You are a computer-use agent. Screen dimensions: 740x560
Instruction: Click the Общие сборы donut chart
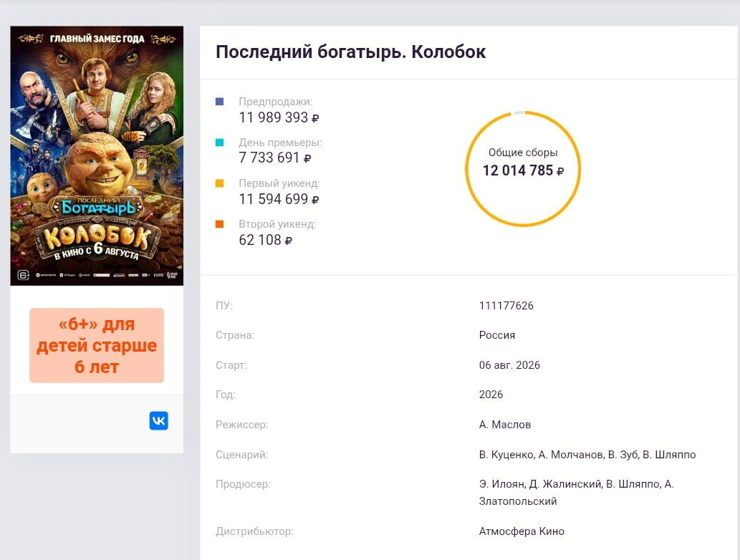(x=523, y=169)
